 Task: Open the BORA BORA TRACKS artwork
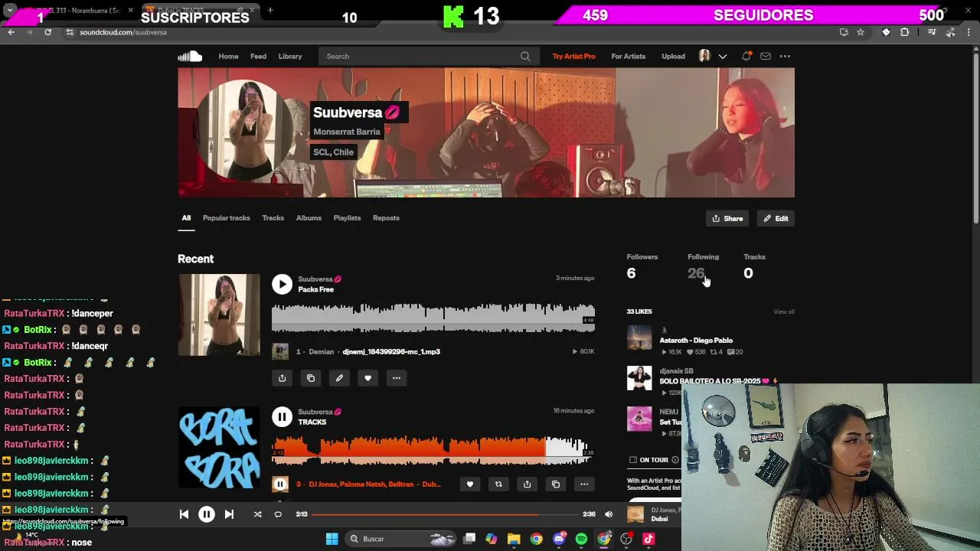click(219, 447)
